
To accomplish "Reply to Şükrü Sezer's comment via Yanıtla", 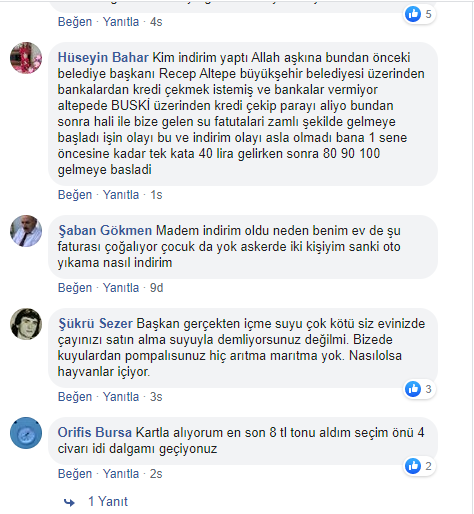I will coord(121,397).
